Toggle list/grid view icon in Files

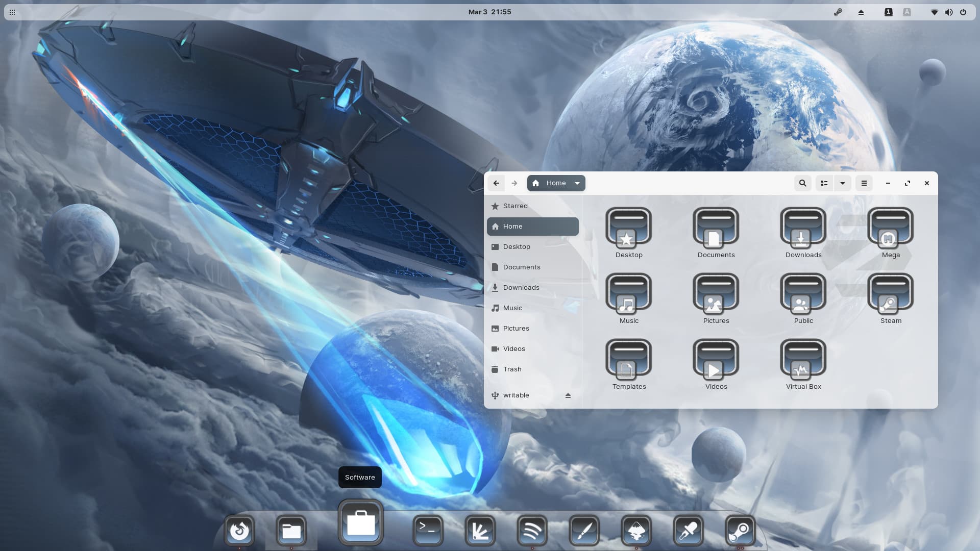pos(824,183)
